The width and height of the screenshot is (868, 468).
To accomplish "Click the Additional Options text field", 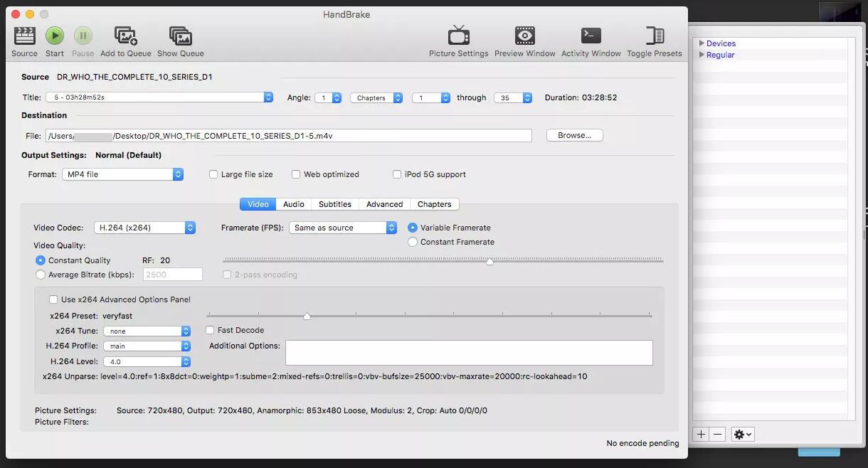I will click(x=468, y=353).
